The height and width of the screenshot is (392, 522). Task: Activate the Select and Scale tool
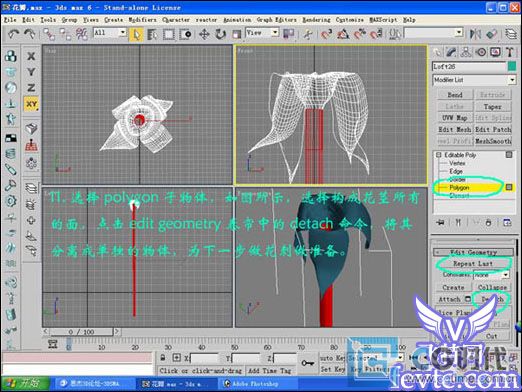pyautogui.click(x=237, y=34)
